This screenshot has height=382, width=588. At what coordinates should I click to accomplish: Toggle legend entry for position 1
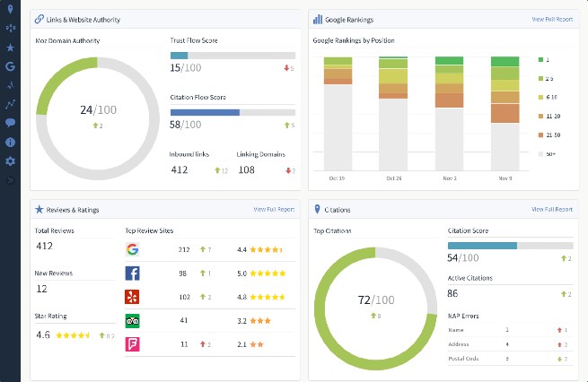[544, 59]
